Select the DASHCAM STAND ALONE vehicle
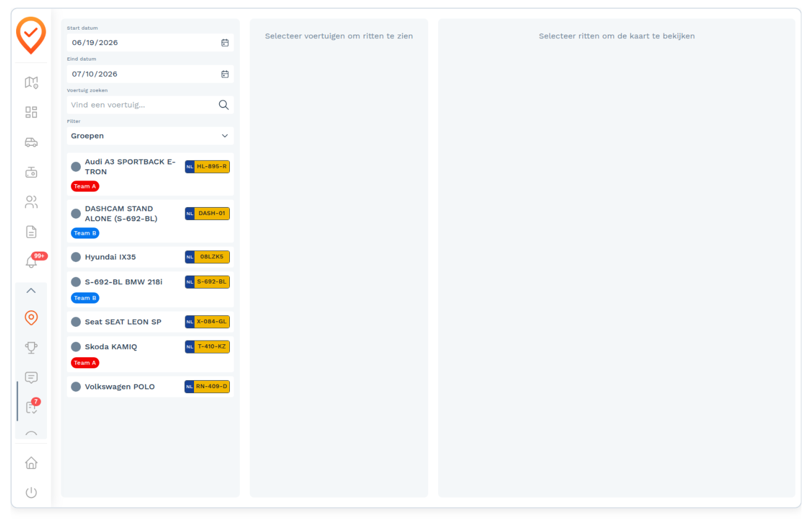 coord(150,221)
